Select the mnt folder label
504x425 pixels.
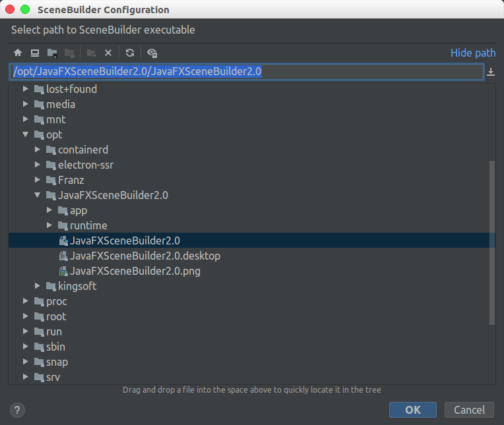click(x=55, y=119)
